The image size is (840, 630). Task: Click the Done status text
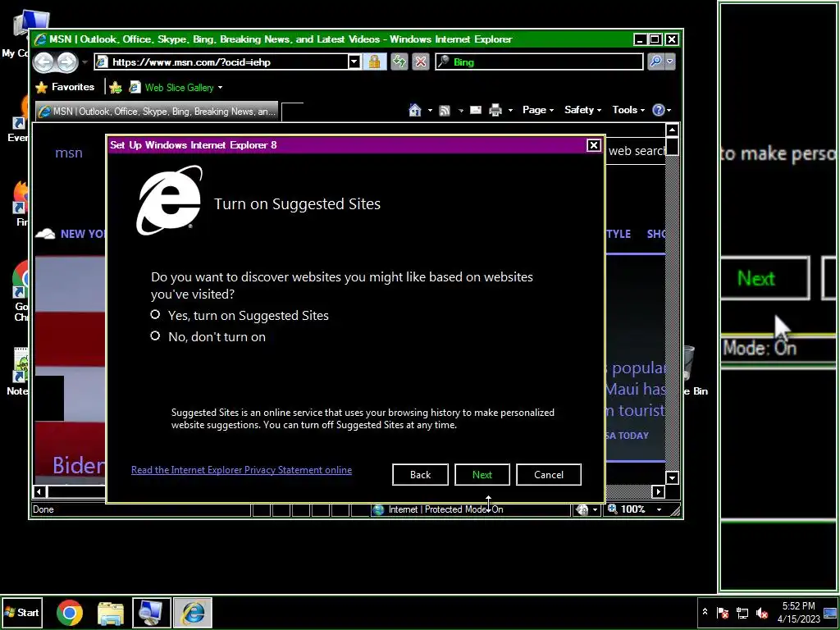[x=43, y=509]
